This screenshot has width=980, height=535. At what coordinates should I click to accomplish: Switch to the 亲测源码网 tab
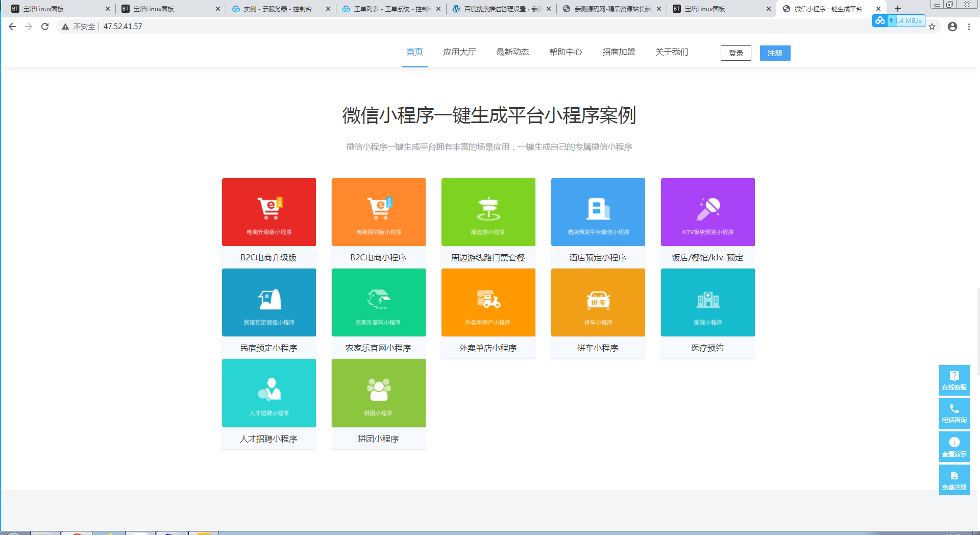(x=611, y=9)
